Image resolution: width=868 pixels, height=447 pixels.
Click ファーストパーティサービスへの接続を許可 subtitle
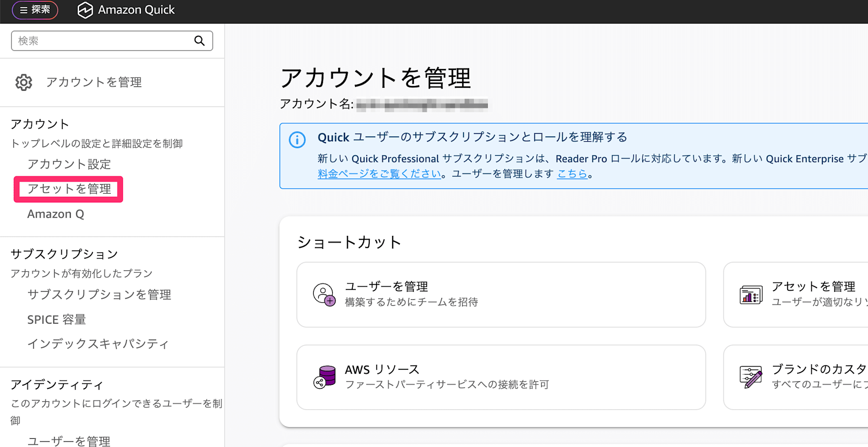point(447,384)
